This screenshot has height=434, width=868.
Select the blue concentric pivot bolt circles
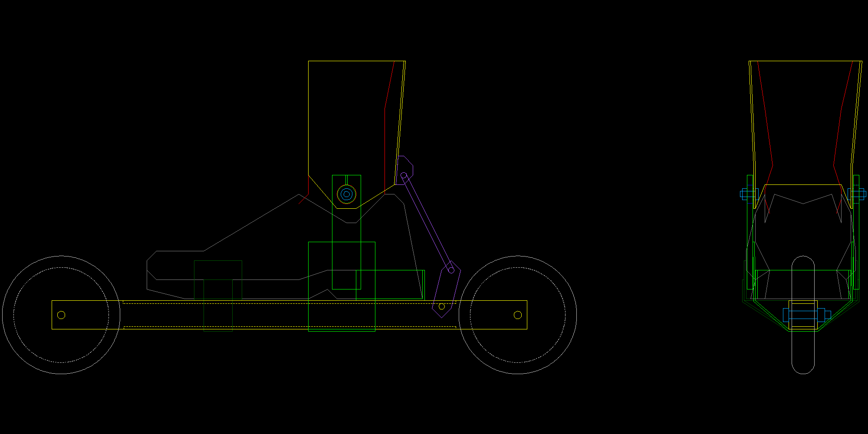[x=346, y=194]
